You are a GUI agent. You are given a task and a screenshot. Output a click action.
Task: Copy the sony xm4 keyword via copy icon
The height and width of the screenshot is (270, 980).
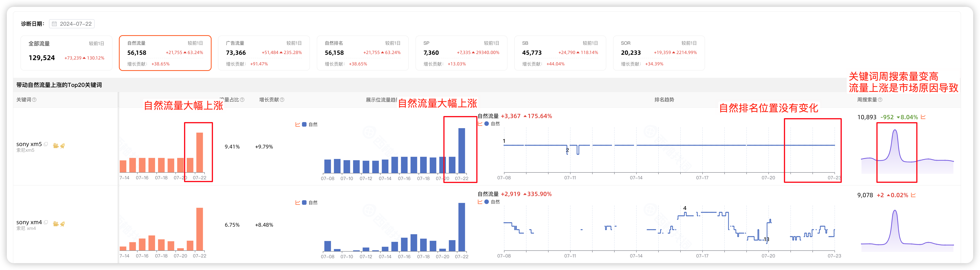coord(46,222)
